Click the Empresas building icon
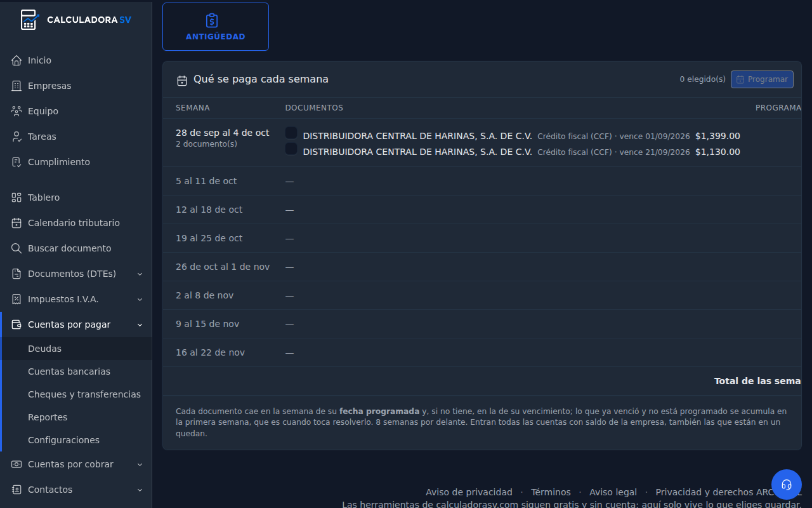812x508 pixels. click(x=16, y=86)
